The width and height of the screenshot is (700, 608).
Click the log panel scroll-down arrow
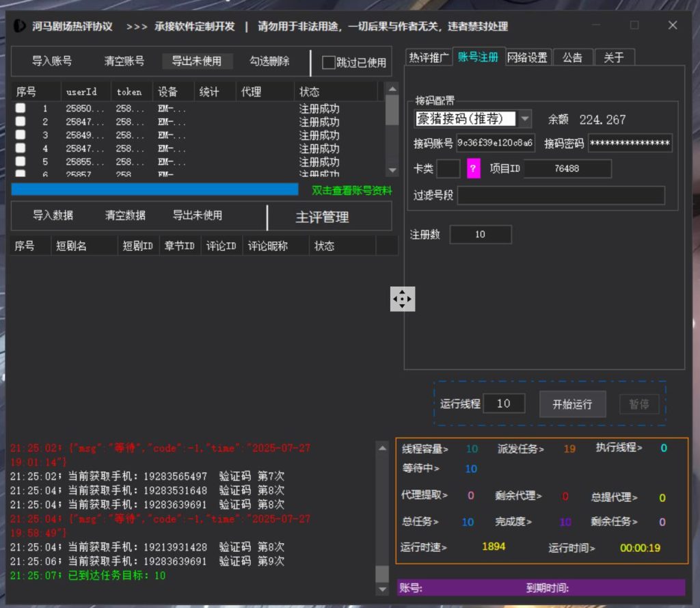coord(382,590)
